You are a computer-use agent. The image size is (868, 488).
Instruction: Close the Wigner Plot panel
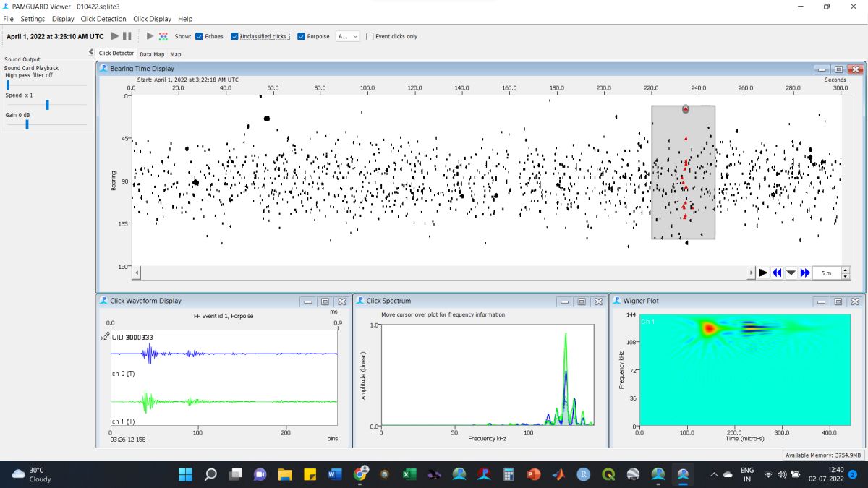click(x=855, y=301)
